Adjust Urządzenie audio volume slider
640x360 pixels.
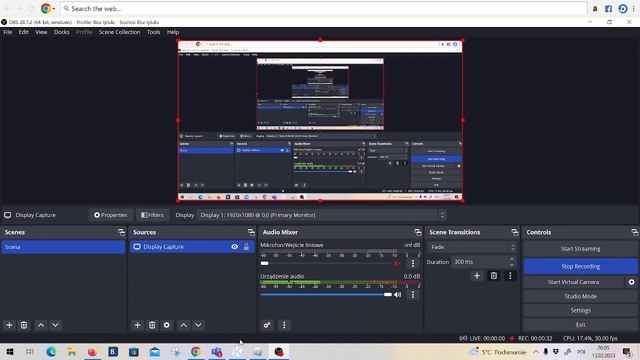tap(326, 294)
